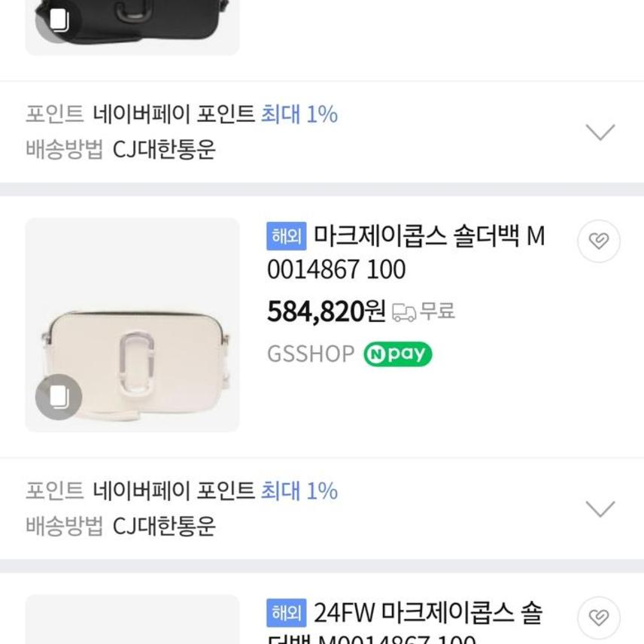Open the black bag thumbnail at top

132,23
